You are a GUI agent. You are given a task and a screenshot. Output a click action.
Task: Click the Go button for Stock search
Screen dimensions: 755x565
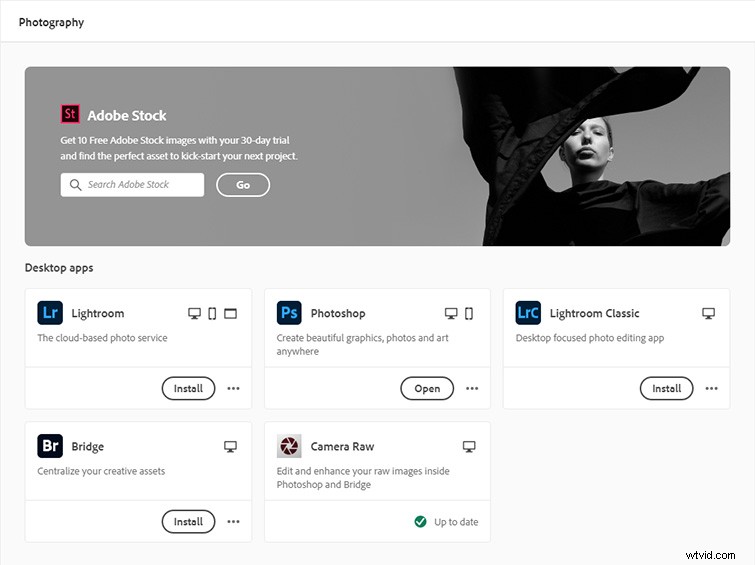pos(243,185)
